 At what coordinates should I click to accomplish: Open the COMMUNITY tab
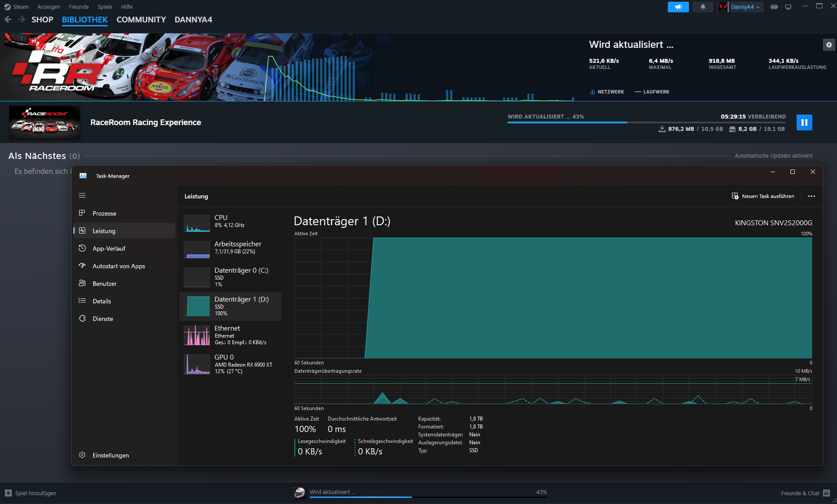[x=141, y=20]
